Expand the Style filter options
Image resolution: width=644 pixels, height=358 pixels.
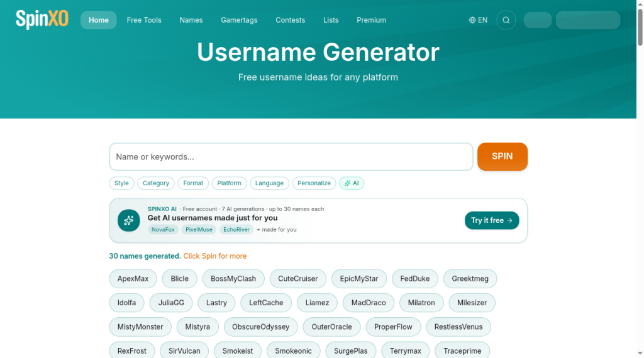pyautogui.click(x=121, y=183)
